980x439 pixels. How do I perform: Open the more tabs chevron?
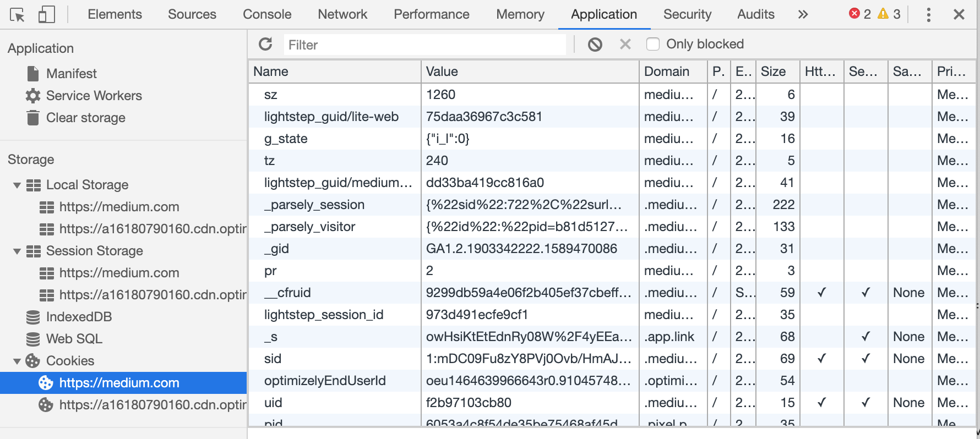pyautogui.click(x=803, y=14)
